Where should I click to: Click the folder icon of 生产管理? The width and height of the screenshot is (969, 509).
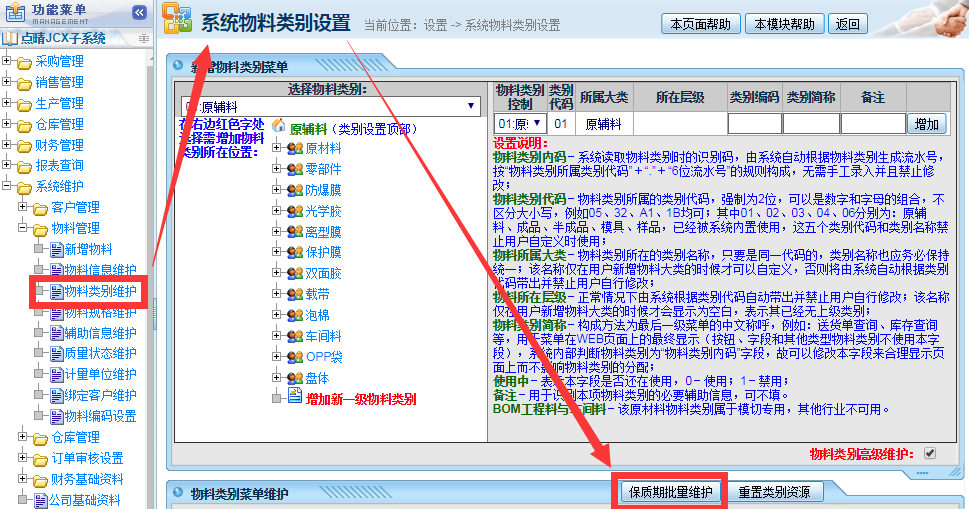tap(24, 104)
